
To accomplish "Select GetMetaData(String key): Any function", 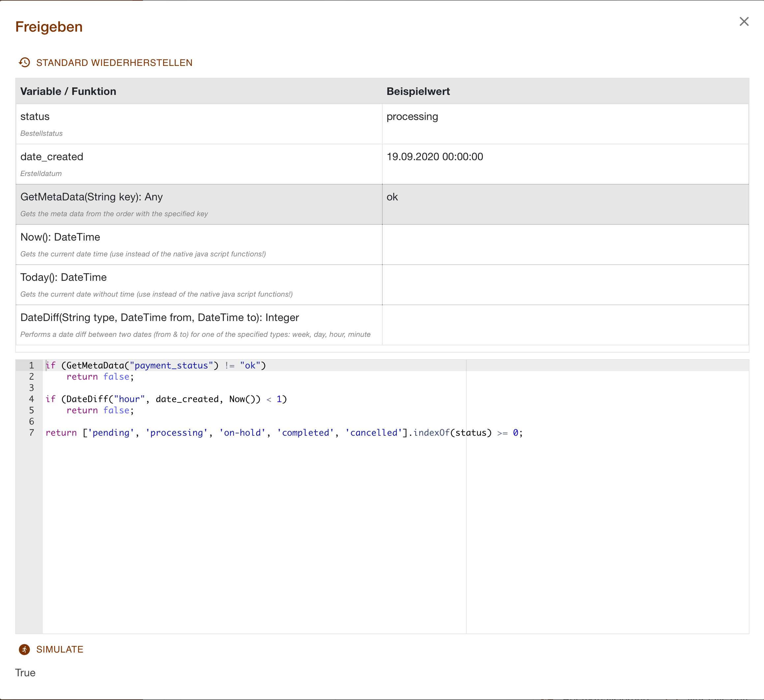I will 91,197.
